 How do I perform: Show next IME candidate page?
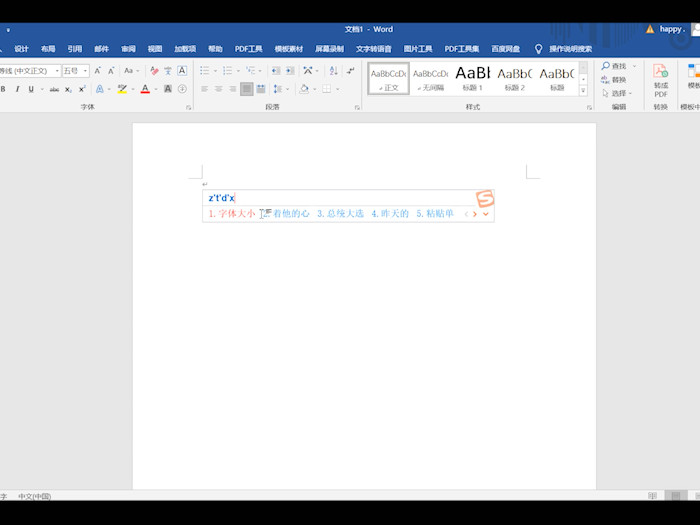pyautogui.click(x=475, y=214)
